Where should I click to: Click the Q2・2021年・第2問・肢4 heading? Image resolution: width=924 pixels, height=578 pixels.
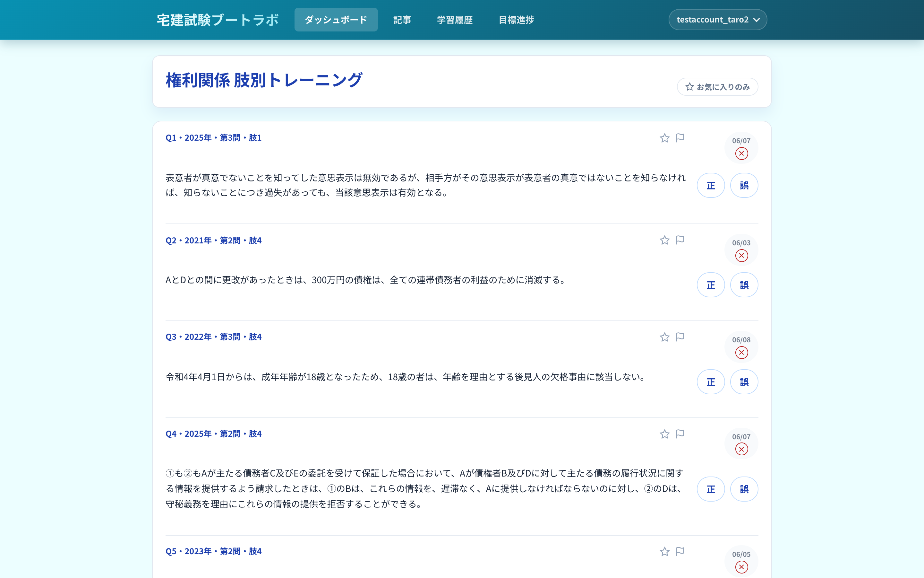213,241
